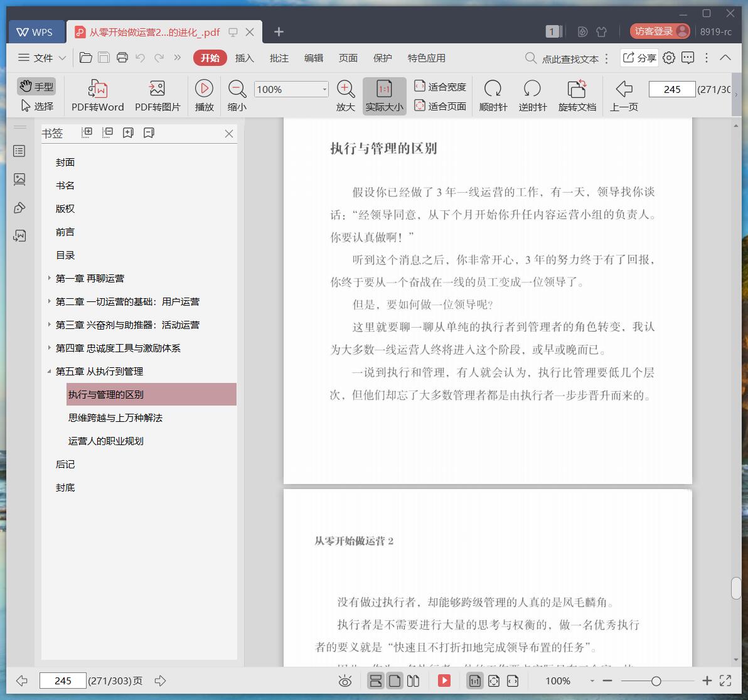Open the 页面 tab
748x700 pixels.
tap(348, 58)
